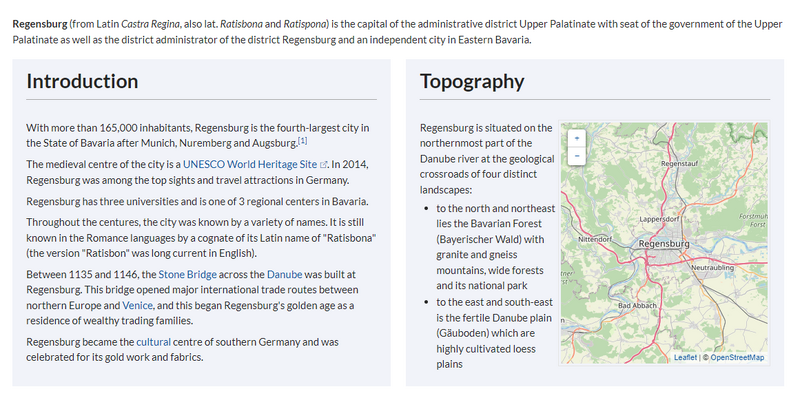800x400 pixels.
Task: Zoom out on the Regensburg map
Action: click(x=576, y=156)
